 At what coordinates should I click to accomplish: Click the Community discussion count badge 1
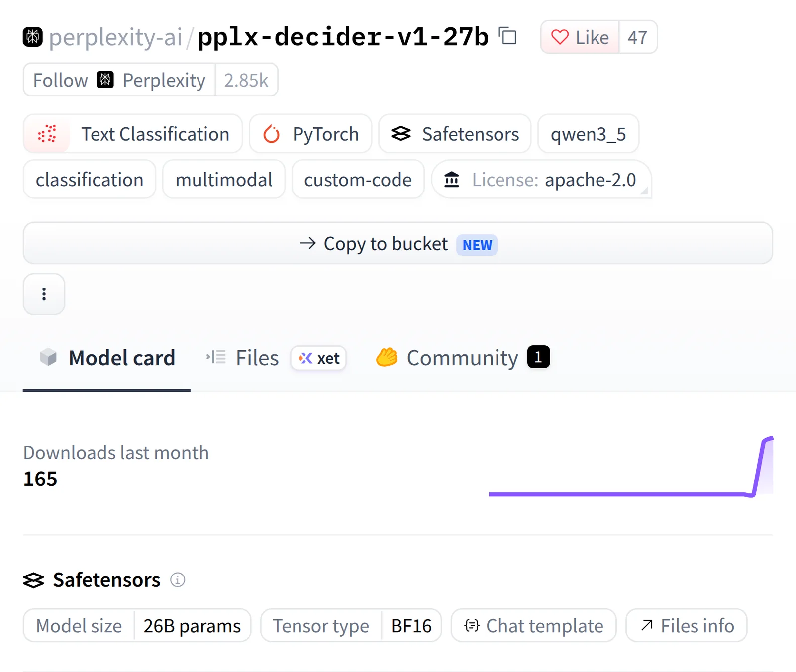(x=538, y=357)
